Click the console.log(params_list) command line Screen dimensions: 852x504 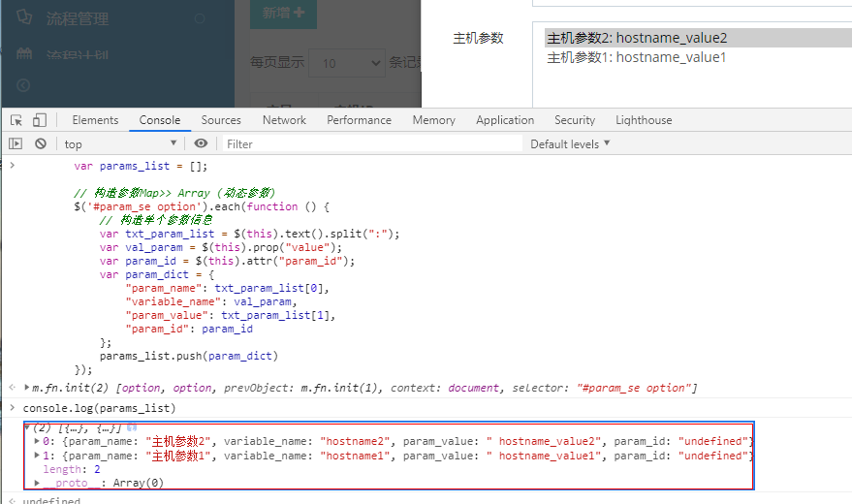(x=100, y=408)
